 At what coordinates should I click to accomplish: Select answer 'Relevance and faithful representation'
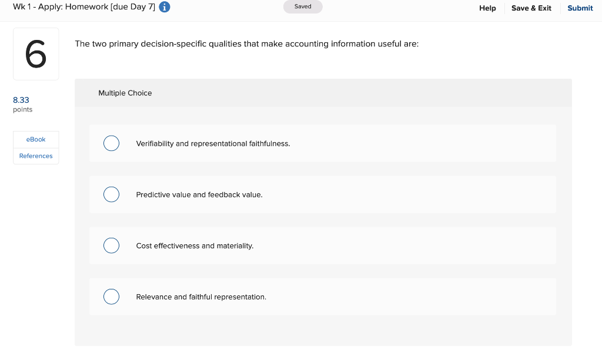pyautogui.click(x=111, y=296)
